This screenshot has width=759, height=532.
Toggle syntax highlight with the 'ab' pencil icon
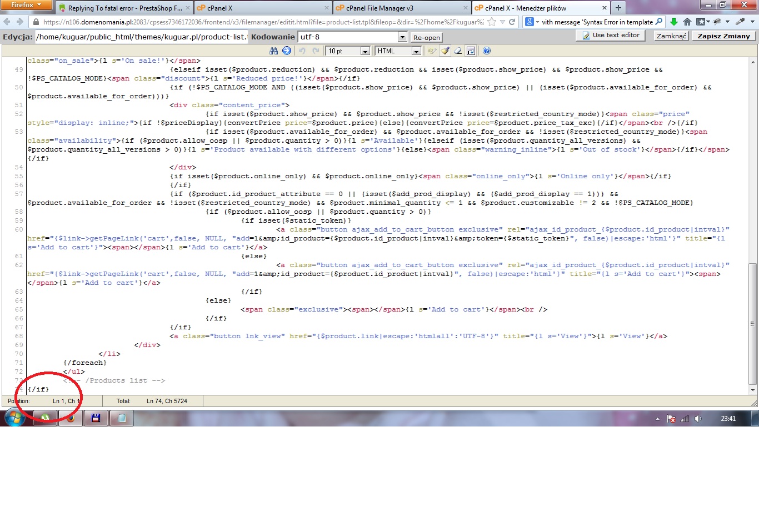(x=432, y=51)
